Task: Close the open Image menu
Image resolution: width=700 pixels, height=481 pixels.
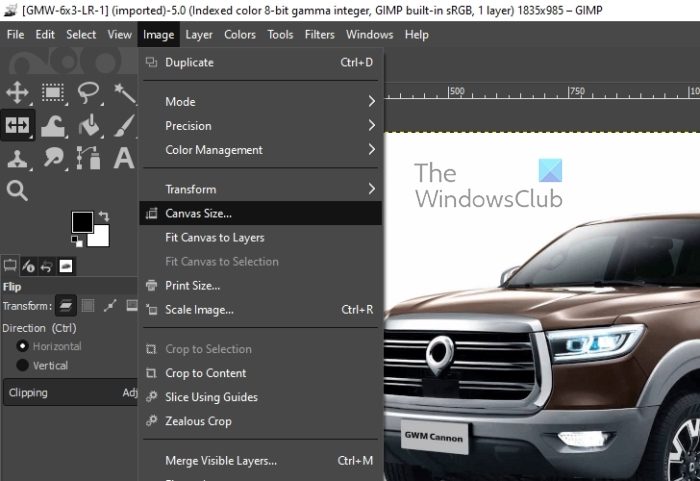Action: coord(158,34)
